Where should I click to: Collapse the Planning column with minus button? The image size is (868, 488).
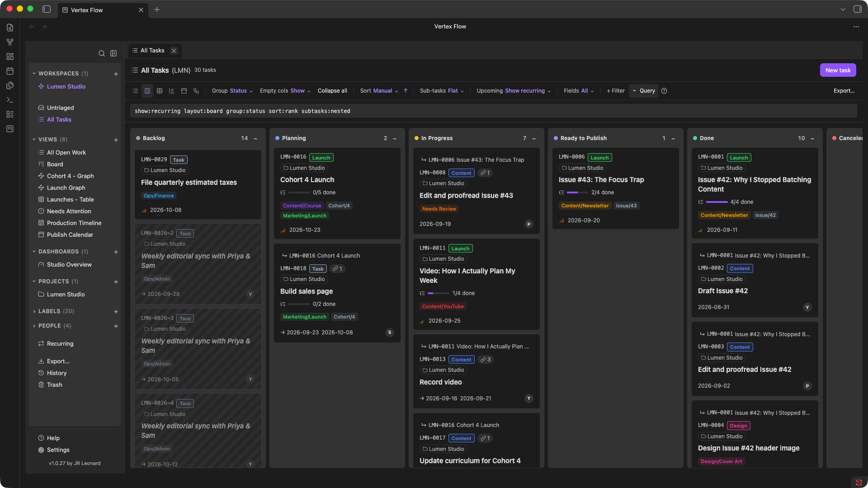395,138
